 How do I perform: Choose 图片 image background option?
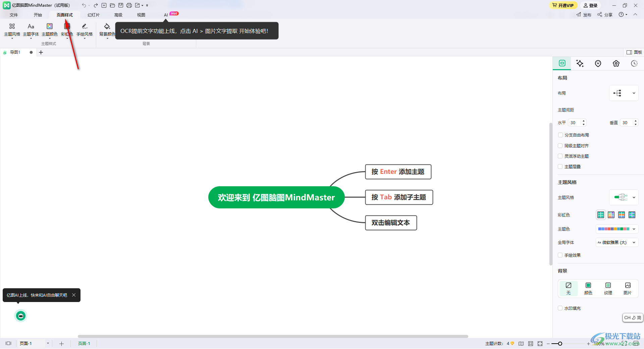pyautogui.click(x=628, y=289)
